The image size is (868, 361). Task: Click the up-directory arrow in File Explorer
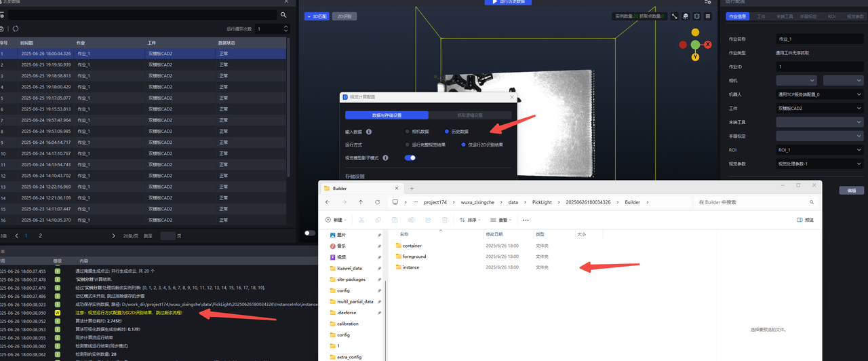[x=360, y=202]
